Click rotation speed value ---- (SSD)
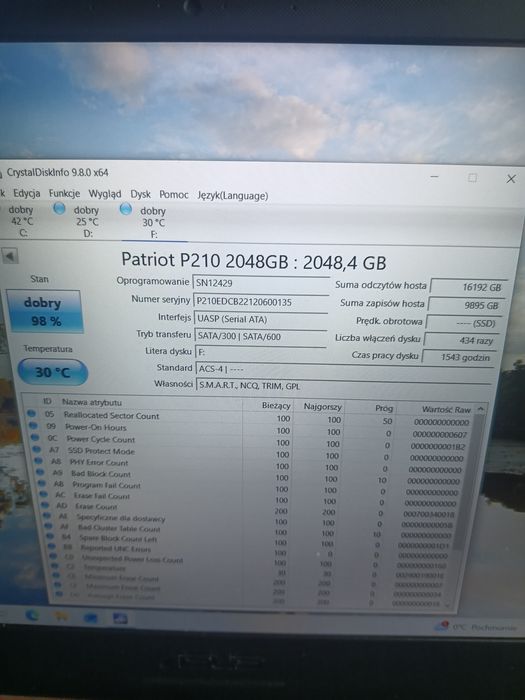Viewport: 525px width, 700px height. click(463, 323)
